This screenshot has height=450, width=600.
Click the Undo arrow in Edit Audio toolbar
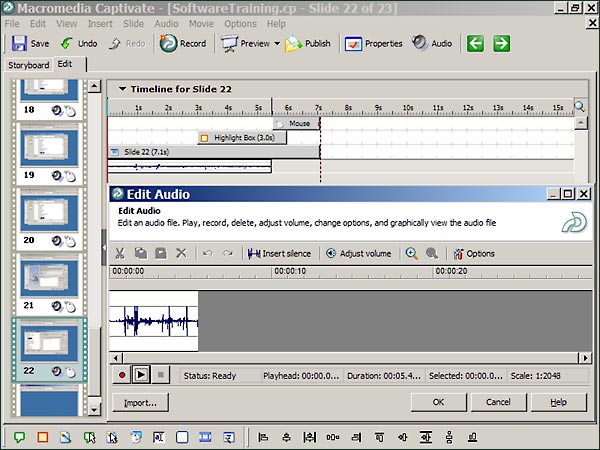(x=207, y=253)
